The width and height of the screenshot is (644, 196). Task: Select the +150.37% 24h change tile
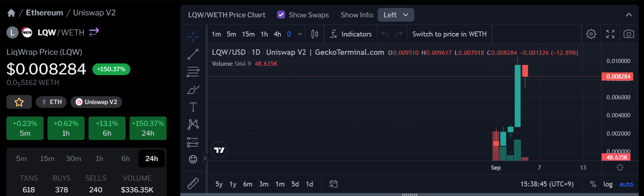[x=148, y=128]
